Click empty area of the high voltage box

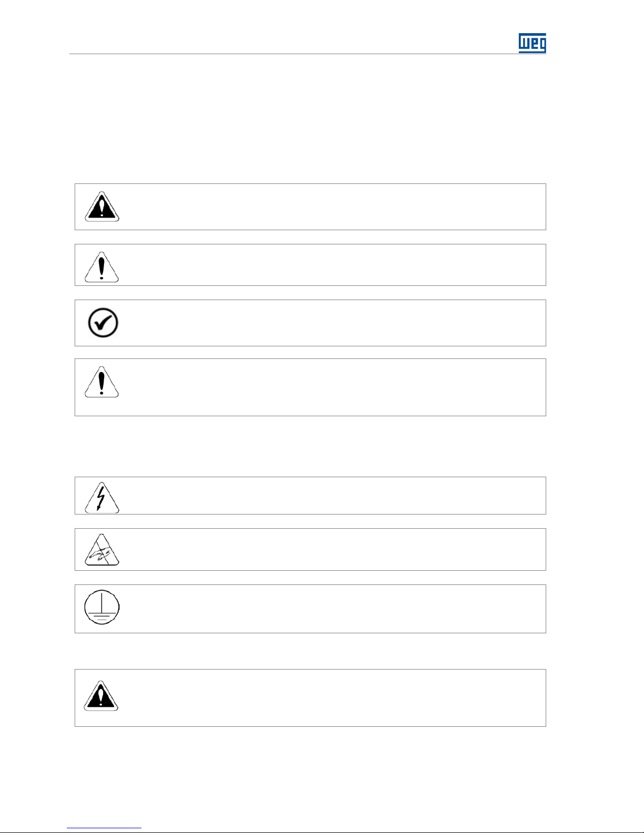click(x=331, y=496)
